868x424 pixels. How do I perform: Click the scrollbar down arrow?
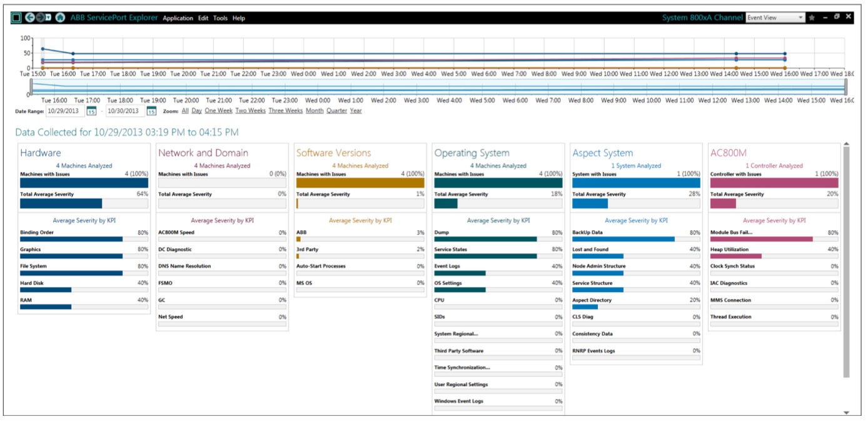[x=846, y=413]
